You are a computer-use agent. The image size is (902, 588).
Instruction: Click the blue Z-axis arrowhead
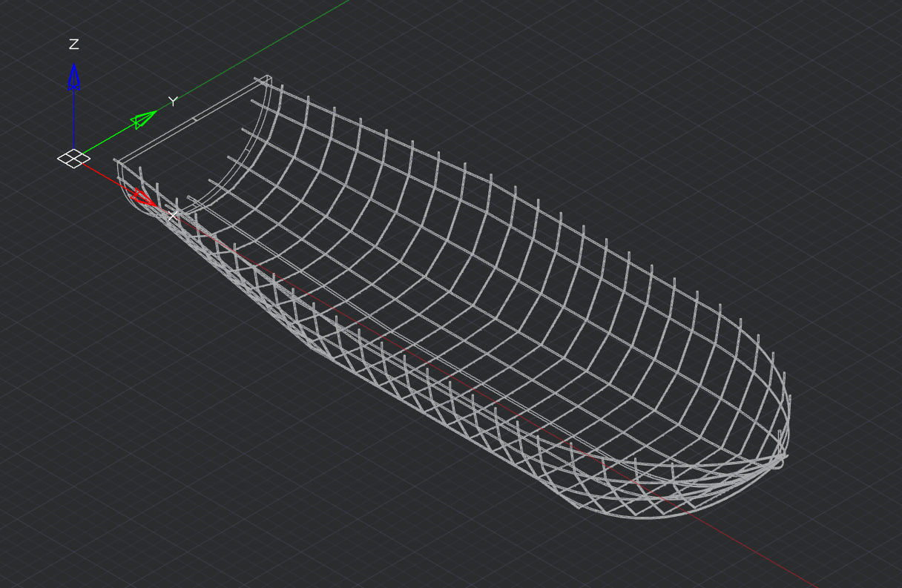(73, 77)
